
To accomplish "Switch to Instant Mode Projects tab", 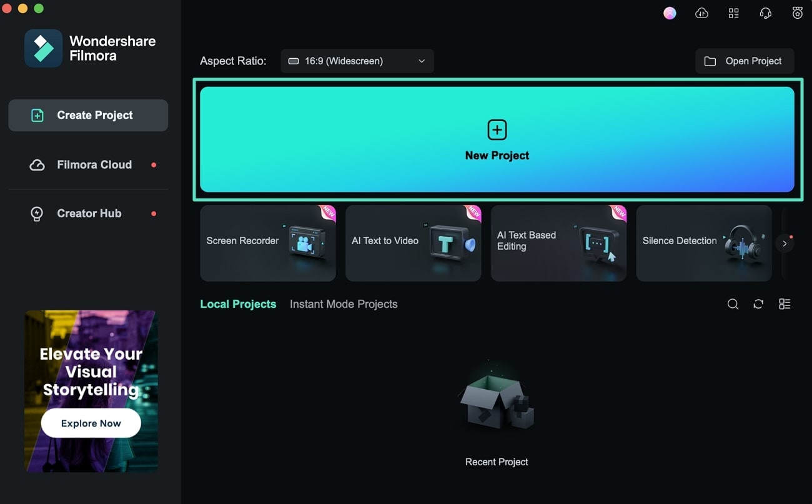I will tap(344, 304).
